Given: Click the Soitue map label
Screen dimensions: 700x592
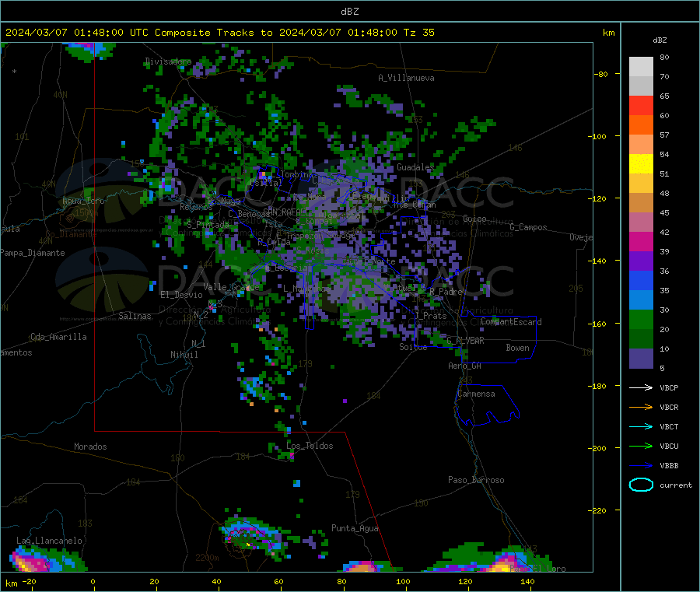Looking at the screenshot, I should [x=413, y=347].
